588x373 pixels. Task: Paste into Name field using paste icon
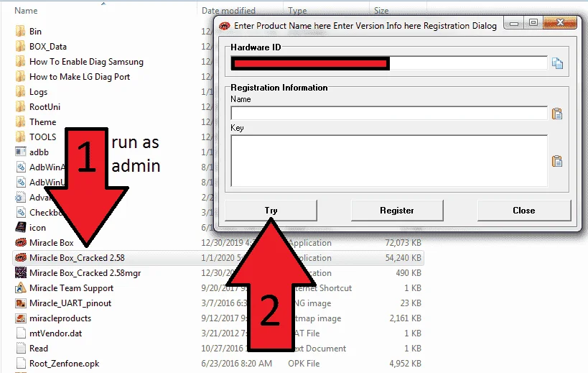pyautogui.click(x=557, y=114)
